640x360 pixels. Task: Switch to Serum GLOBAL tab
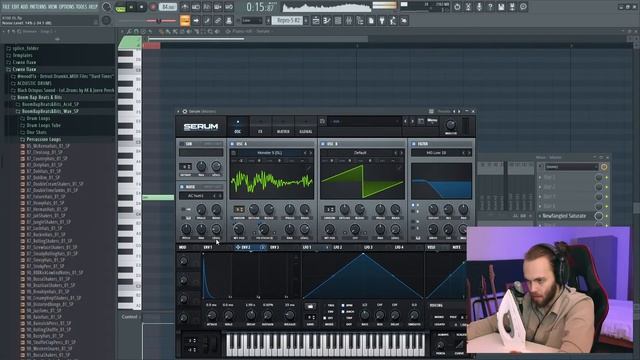[x=306, y=127]
